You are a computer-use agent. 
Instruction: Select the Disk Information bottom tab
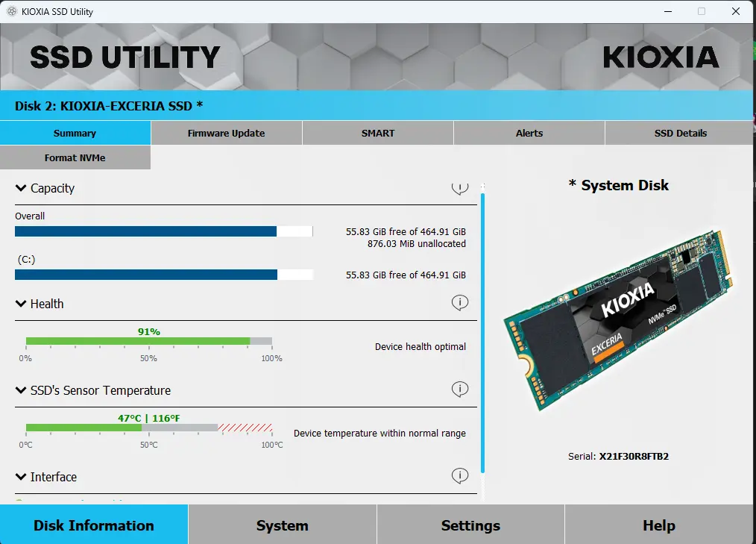pyautogui.click(x=94, y=525)
